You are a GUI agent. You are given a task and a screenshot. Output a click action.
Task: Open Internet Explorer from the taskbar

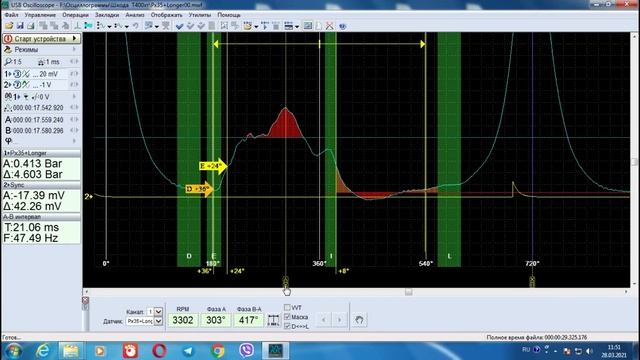tap(42, 350)
